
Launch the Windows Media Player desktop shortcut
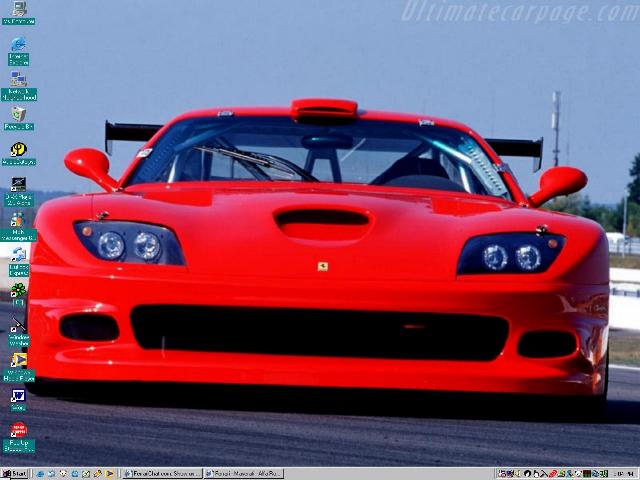[19, 367]
